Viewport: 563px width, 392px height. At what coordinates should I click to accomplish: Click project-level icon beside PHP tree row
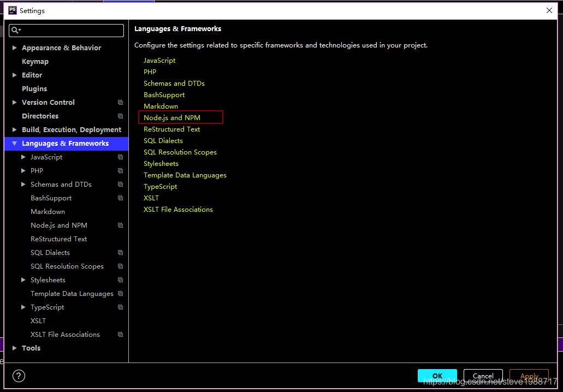tap(120, 171)
